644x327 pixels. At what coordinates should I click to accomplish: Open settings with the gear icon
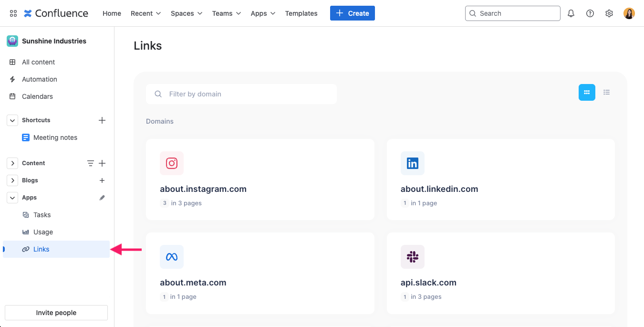click(x=609, y=13)
